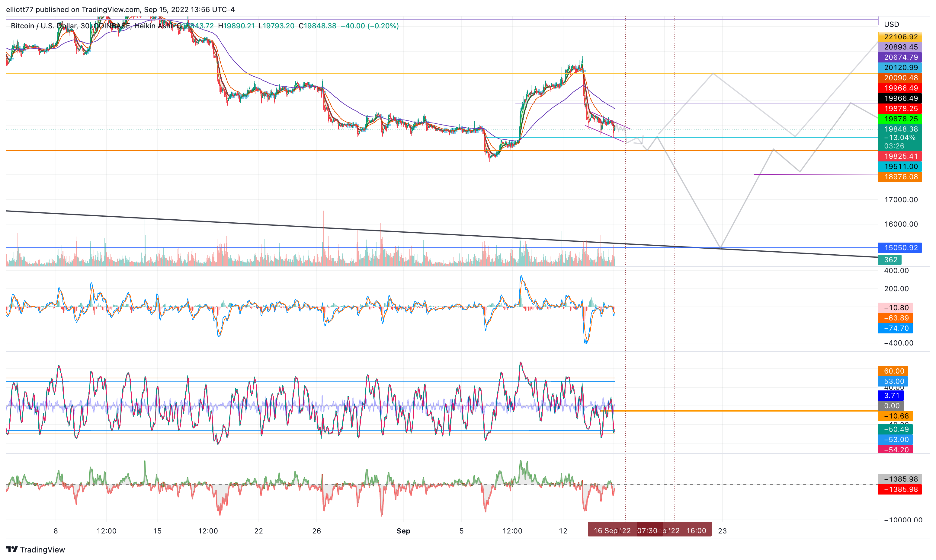Select the pink -54.20 oscillator label

(x=896, y=450)
